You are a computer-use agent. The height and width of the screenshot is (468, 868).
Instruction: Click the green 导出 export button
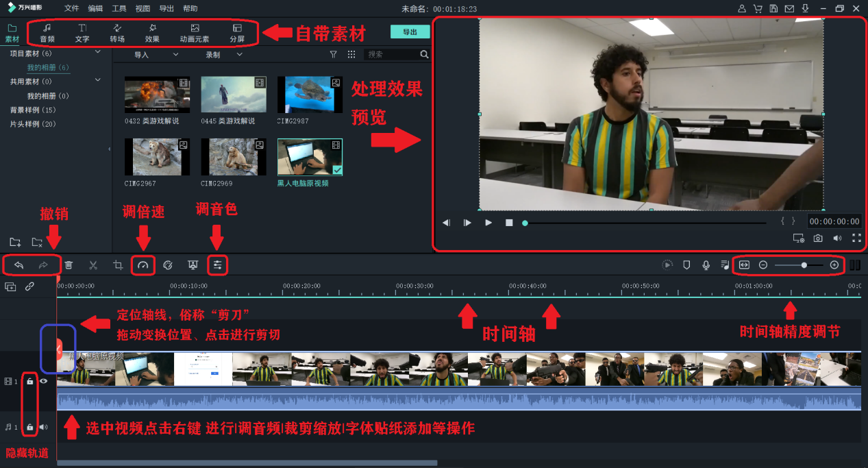point(410,31)
